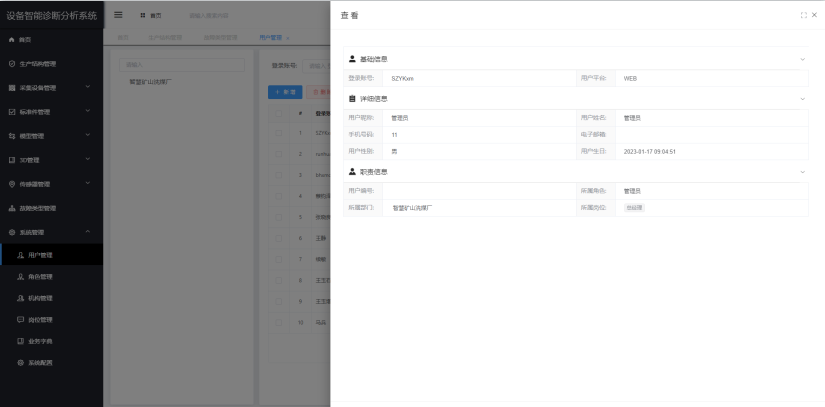
Task: Click the 详细信息 clipboard icon
Action: (352, 98)
